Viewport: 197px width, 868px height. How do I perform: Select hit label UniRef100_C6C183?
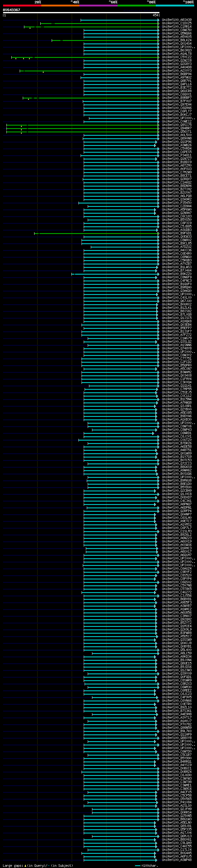177,216
